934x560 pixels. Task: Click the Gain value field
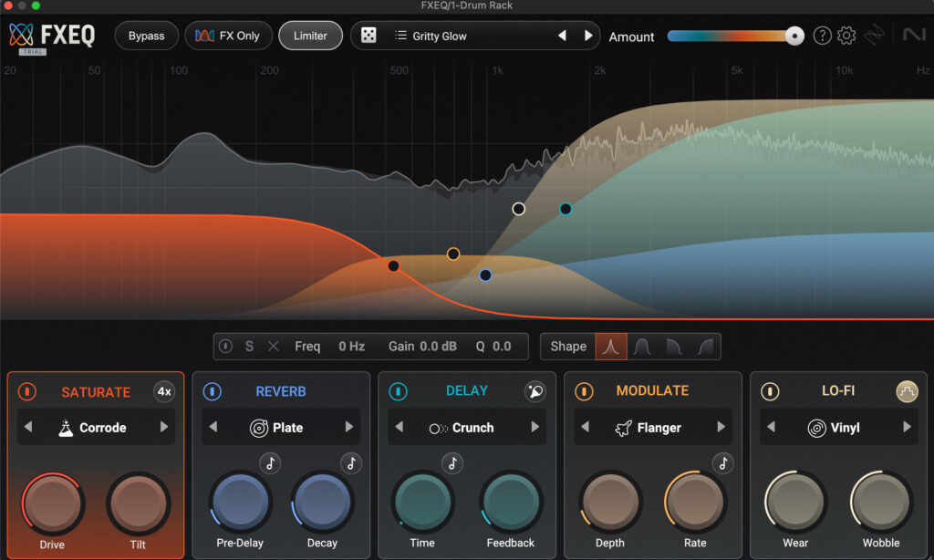click(439, 347)
